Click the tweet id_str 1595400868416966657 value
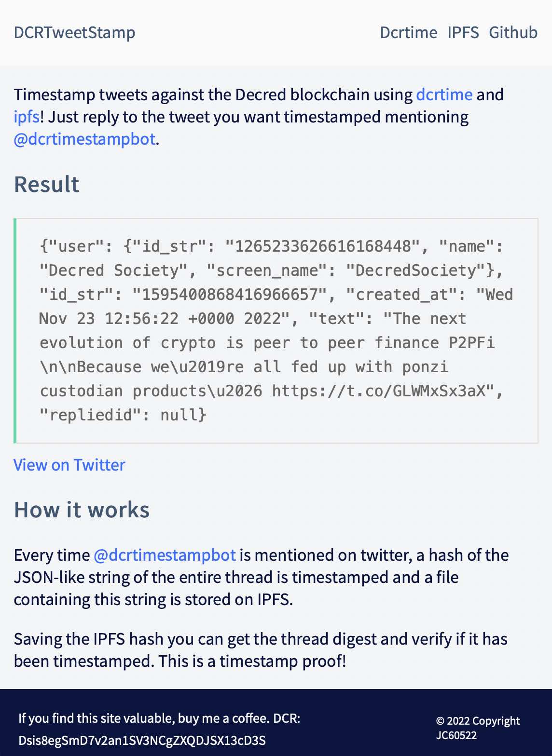552x756 pixels. pyautogui.click(x=230, y=295)
